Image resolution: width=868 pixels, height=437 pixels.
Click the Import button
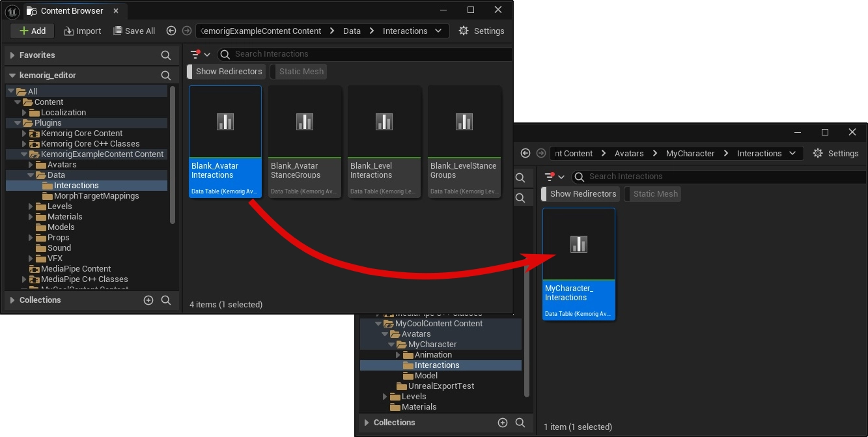click(x=82, y=31)
